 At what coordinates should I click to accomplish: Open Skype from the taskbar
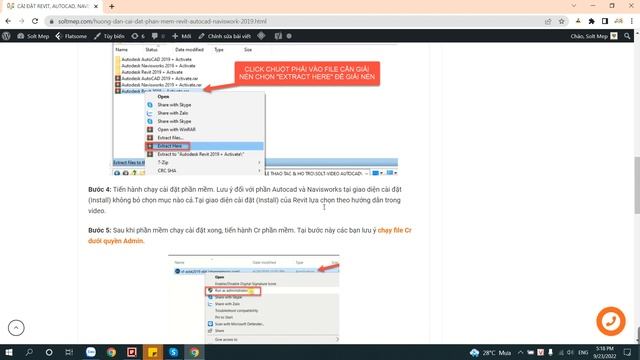pyautogui.click(x=173, y=352)
